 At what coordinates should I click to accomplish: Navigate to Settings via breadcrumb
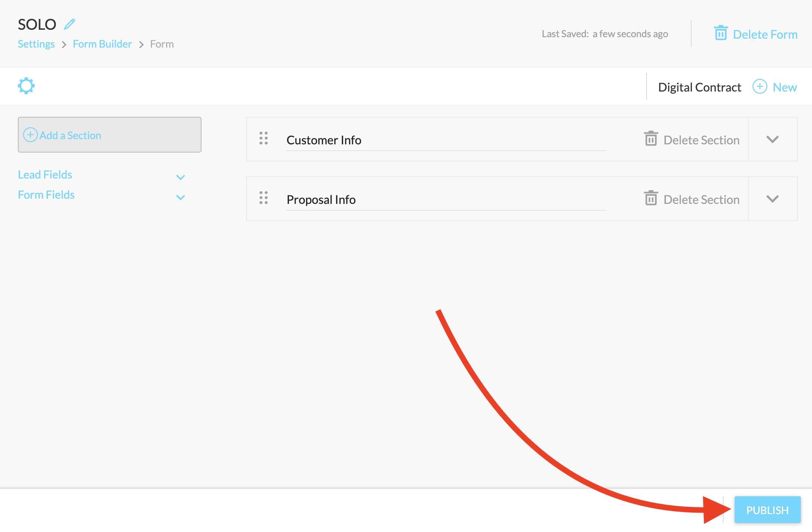pyautogui.click(x=36, y=44)
